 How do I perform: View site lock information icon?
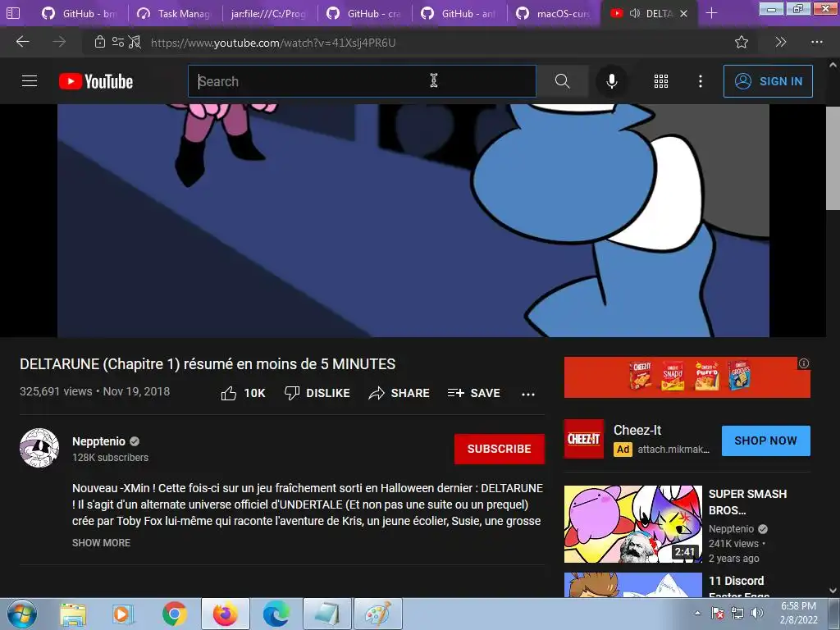pyautogui.click(x=99, y=42)
